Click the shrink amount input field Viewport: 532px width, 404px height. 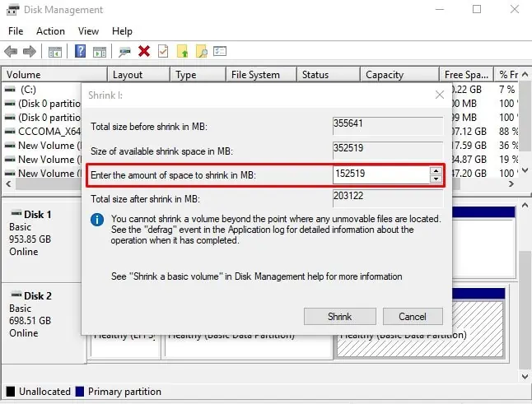tap(381, 174)
